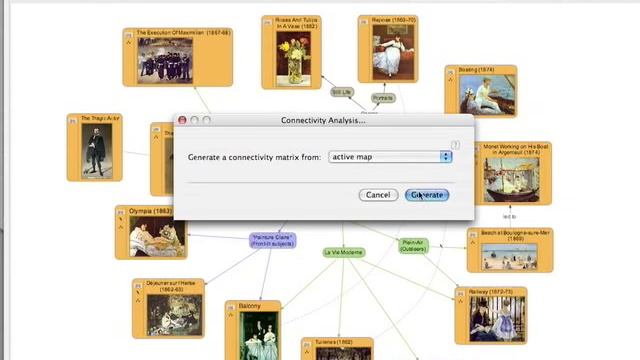Click the Execution of Maximilian caret icon

pos(129,42)
